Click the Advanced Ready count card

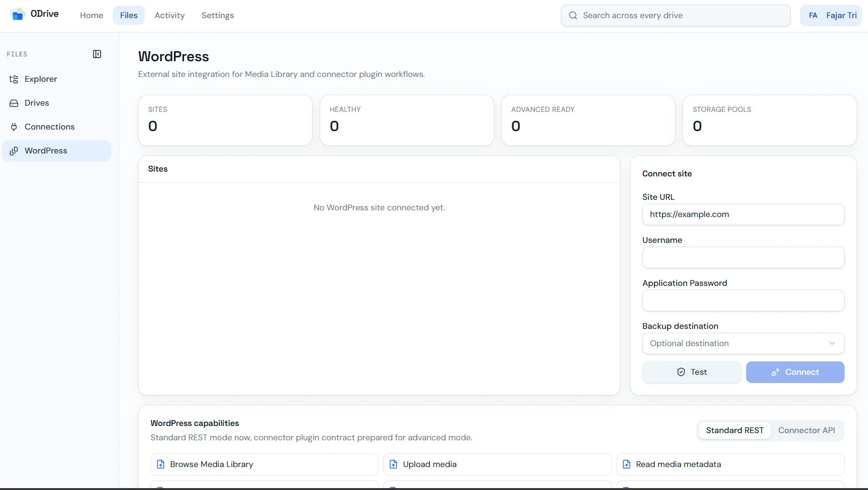[588, 120]
